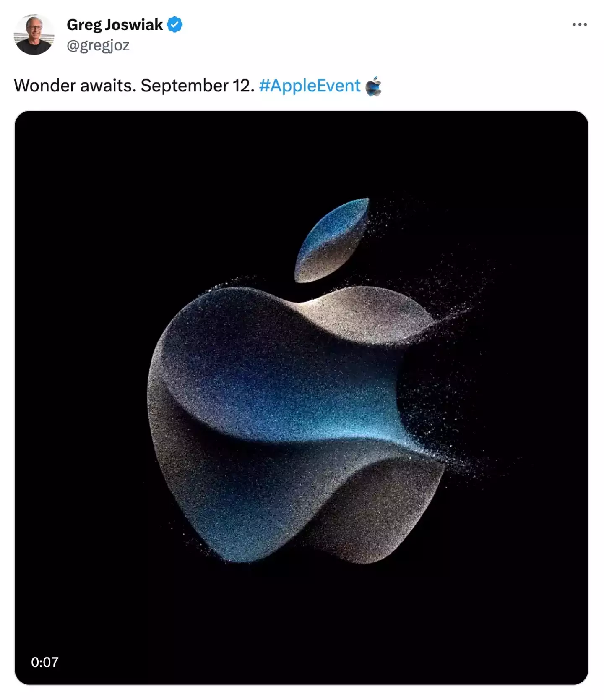Click the @gregjoz handle
Screen dimensions: 604x700
pos(98,45)
